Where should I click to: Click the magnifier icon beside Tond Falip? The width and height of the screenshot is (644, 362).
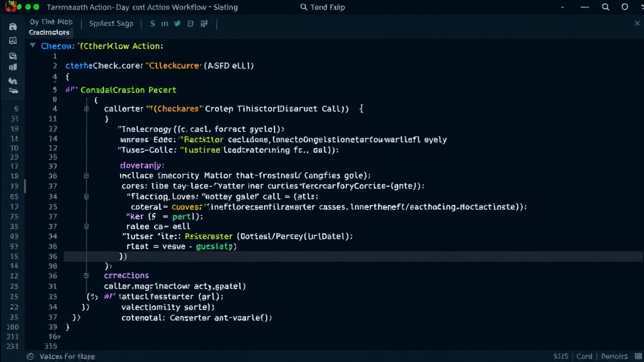pos(304,7)
